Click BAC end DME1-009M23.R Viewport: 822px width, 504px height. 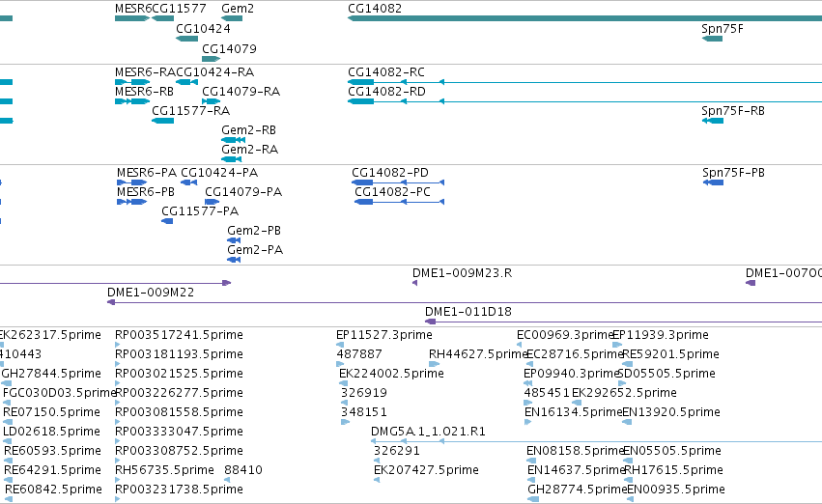point(462,273)
